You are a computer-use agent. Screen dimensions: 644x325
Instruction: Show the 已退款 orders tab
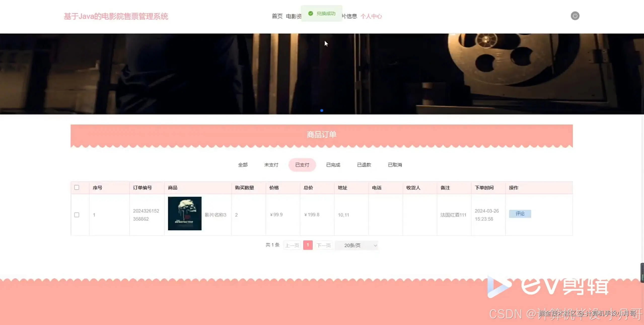point(364,165)
